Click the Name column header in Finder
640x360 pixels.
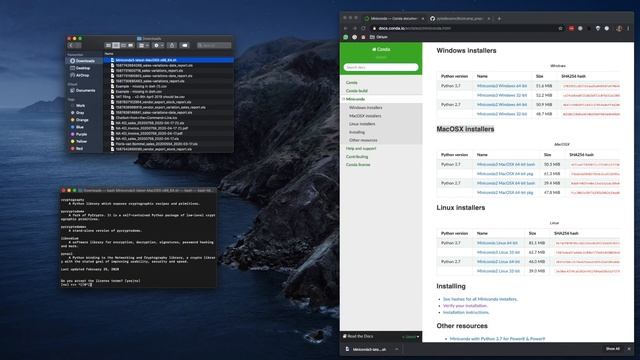[109, 54]
